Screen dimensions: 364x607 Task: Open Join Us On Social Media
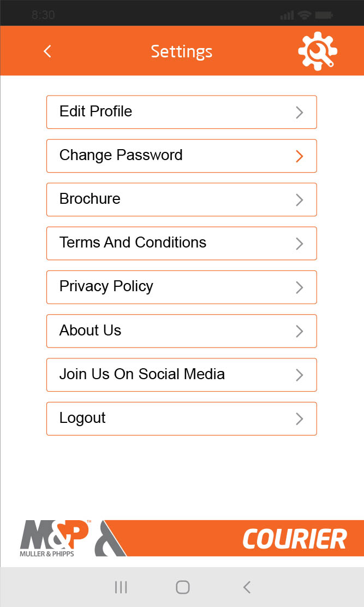coord(181,375)
